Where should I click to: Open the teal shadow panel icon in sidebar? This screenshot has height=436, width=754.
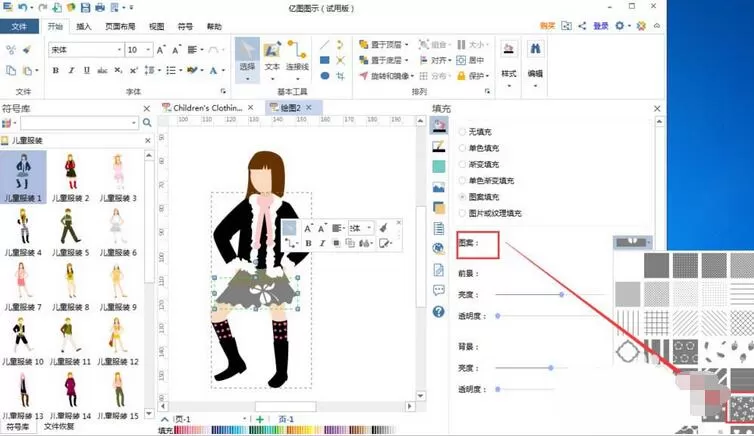439,166
